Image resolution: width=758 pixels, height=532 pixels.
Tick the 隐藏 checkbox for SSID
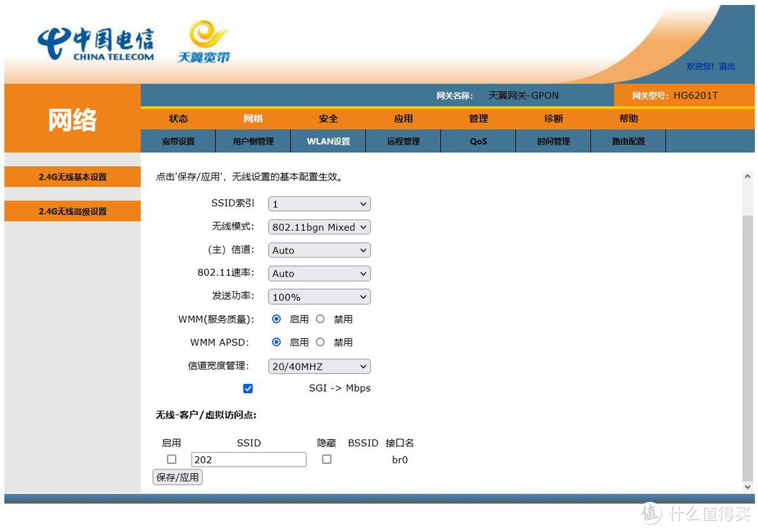[326, 459]
